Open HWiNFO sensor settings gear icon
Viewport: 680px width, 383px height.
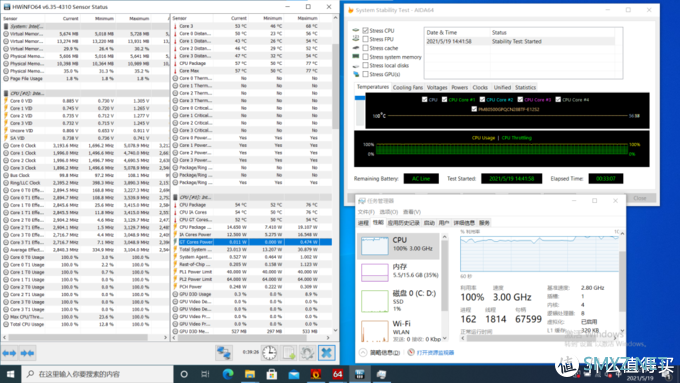(307, 353)
